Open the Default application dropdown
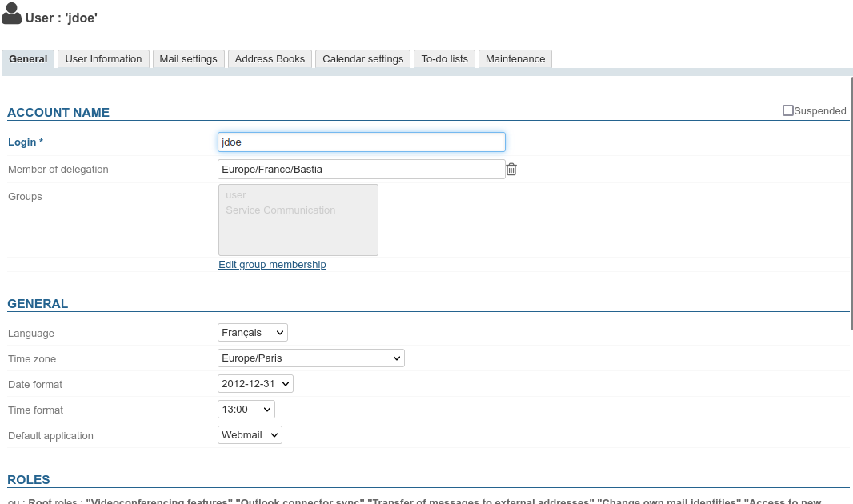The height and width of the screenshot is (504, 853). point(250,434)
